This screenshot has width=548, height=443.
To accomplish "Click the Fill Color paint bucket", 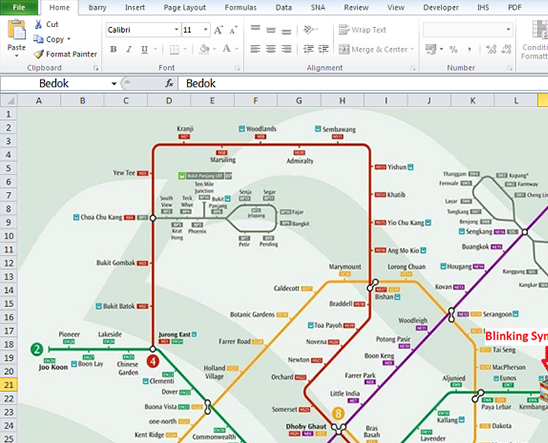I will (x=204, y=49).
